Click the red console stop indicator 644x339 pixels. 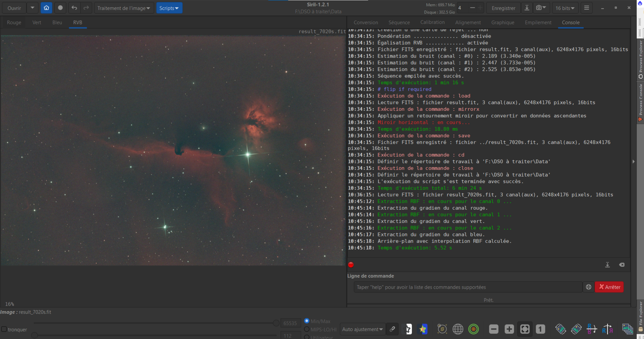click(x=351, y=265)
